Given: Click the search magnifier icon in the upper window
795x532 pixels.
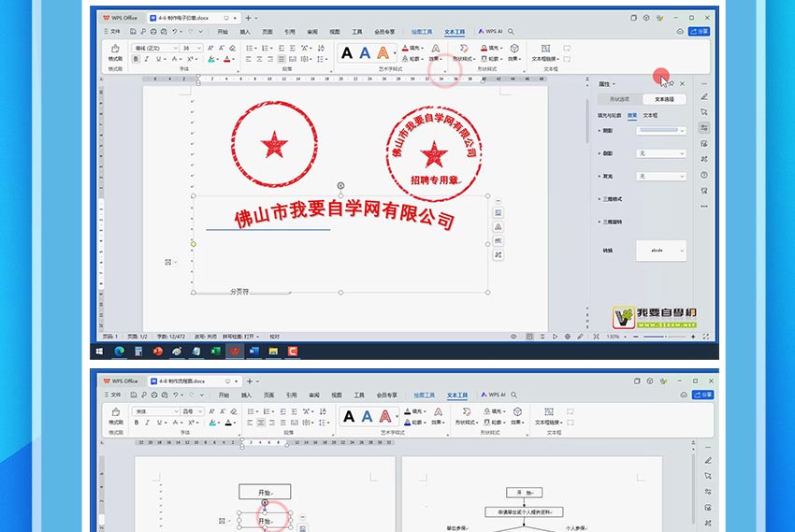Looking at the screenshot, I should 511,32.
